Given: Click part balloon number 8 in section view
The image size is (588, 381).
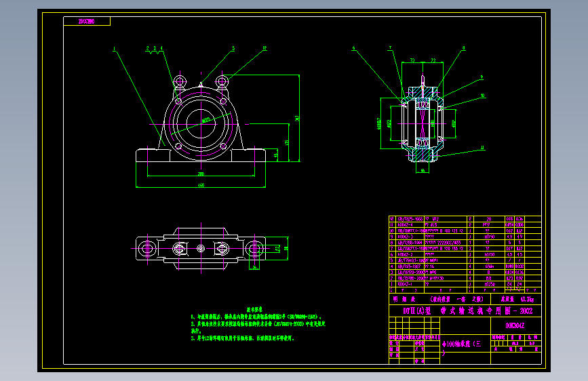Looking at the screenshot, I should [x=463, y=48].
